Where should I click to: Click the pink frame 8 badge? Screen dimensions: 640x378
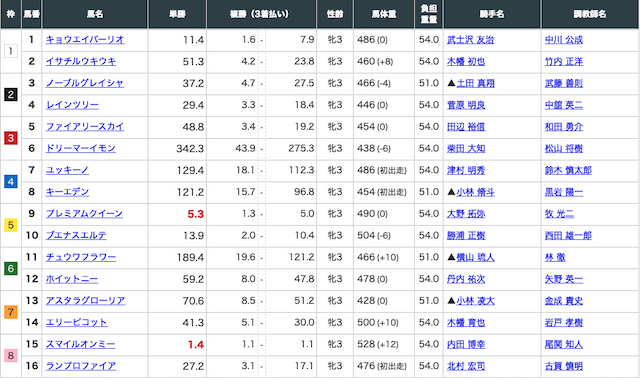point(11,356)
